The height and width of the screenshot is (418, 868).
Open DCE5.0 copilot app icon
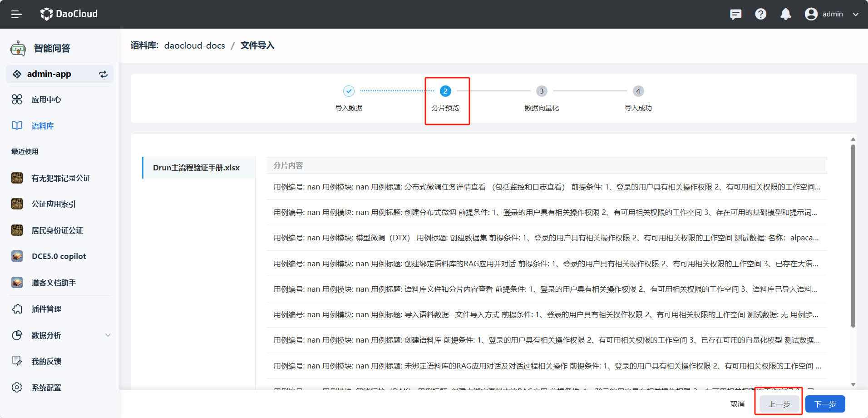pyautogui.click(x=17, y=256)
